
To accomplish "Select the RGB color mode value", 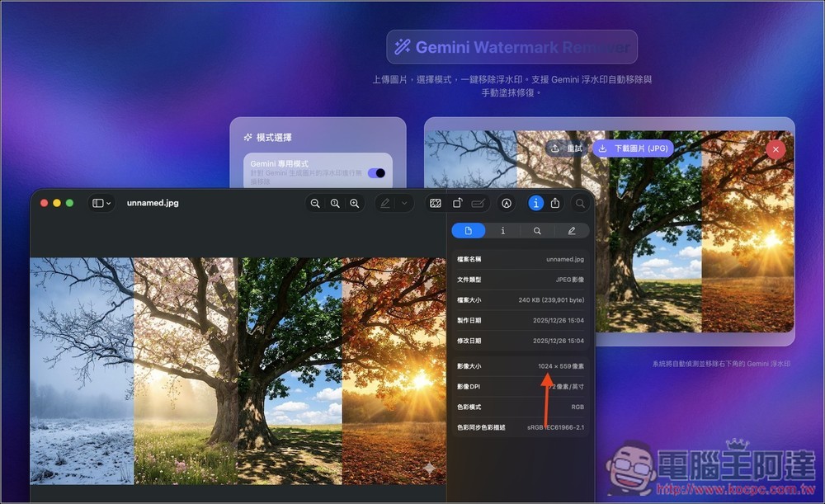I will (577, 407).
